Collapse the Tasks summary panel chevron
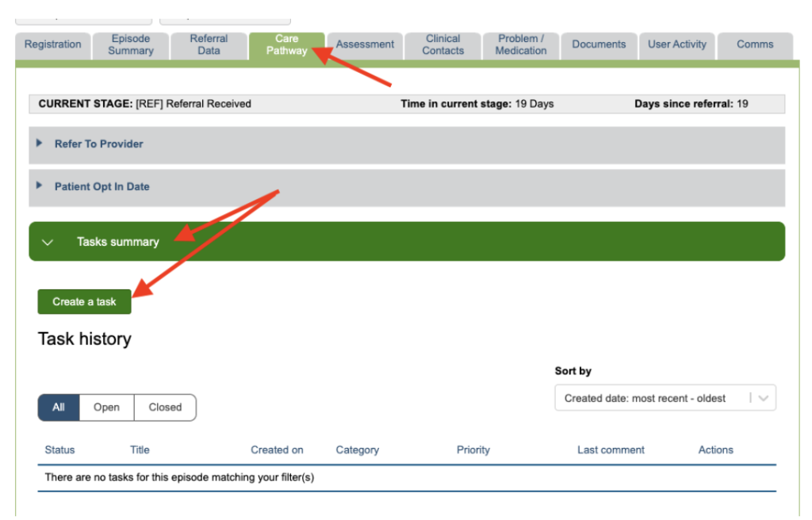The image size is (812, 520). coord(48,243)
